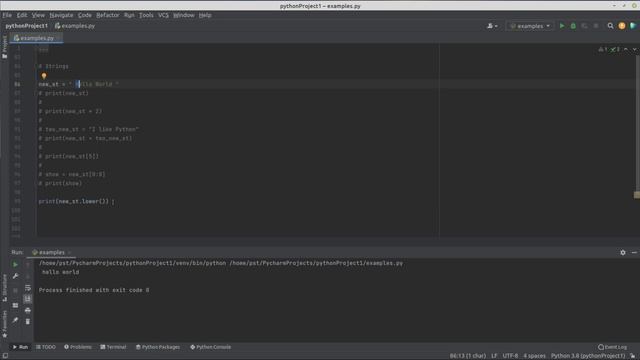Open the Help menu
Viewport: 640px width, 360px height.
[205, 15]
